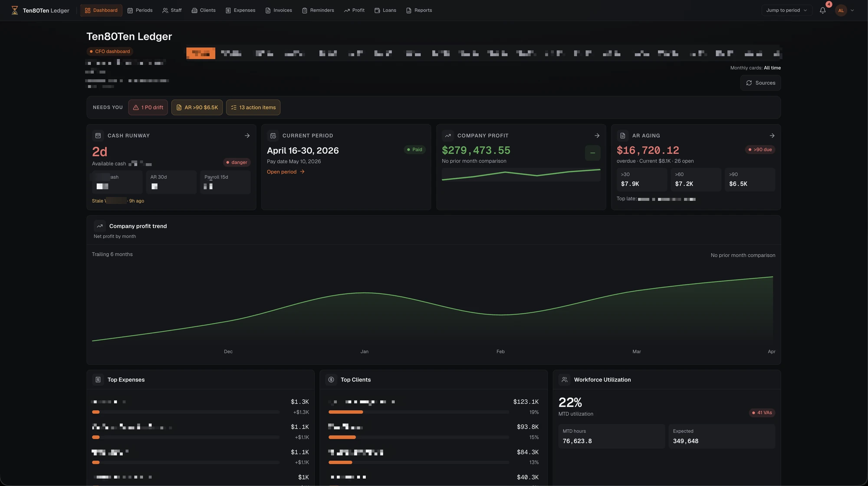Viewport: 868px width, 486px height.
Task: Select the highlighted orange period tab
Action: (x=201, y=53)
